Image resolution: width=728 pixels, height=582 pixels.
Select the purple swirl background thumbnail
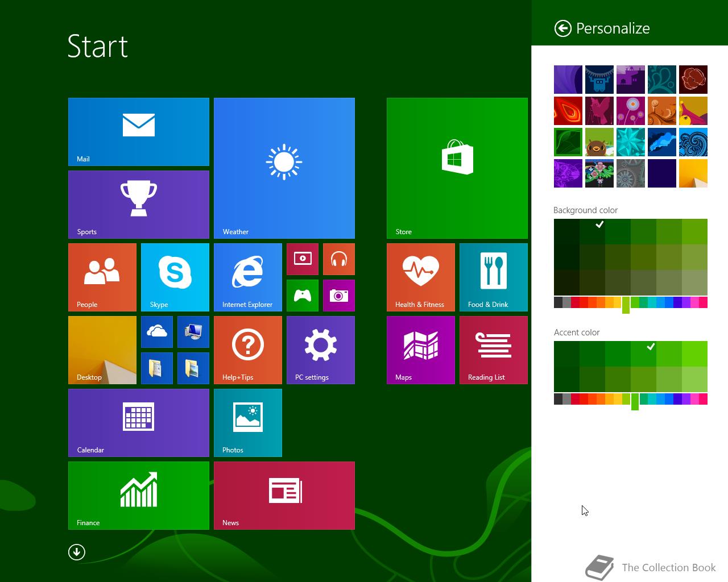(x=568, y=80)
